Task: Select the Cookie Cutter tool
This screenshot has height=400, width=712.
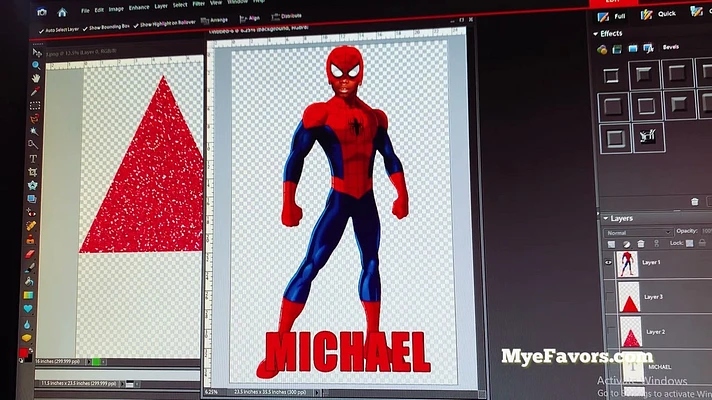Action: [x=33, y=185]
